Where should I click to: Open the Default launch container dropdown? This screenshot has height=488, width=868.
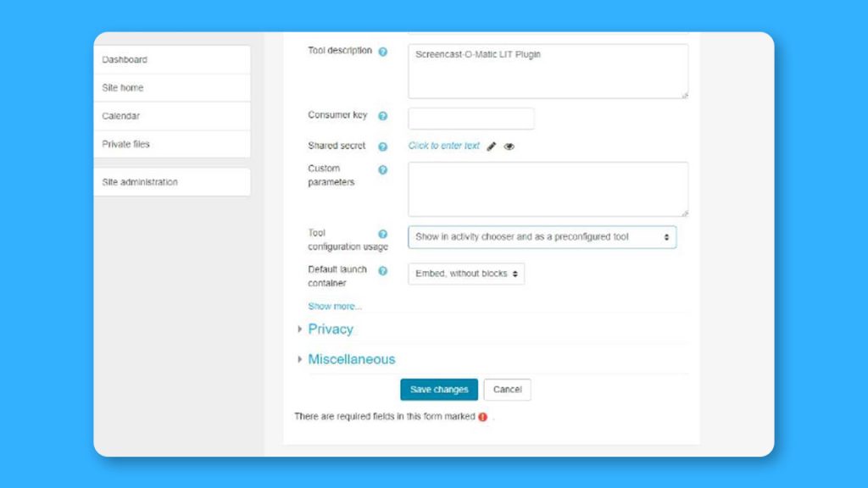(465, 274)
